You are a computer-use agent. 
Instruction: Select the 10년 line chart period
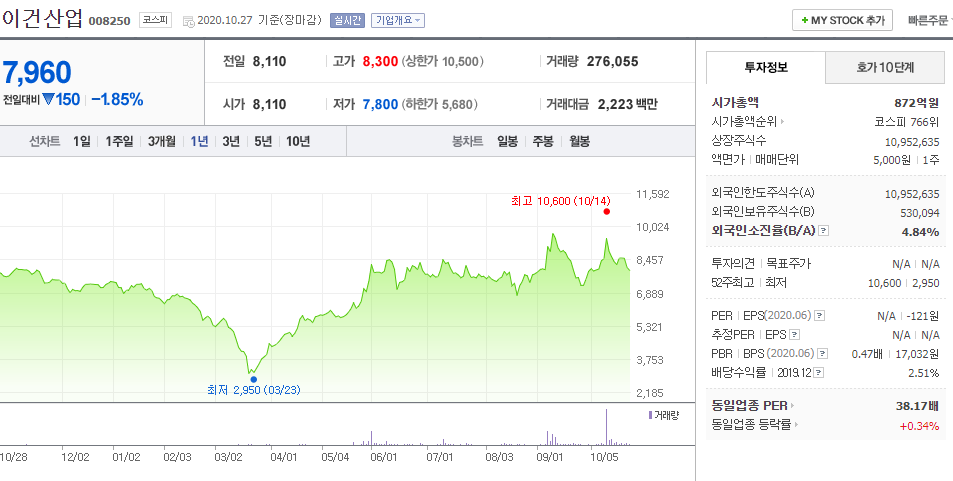(x=298, y=141)
